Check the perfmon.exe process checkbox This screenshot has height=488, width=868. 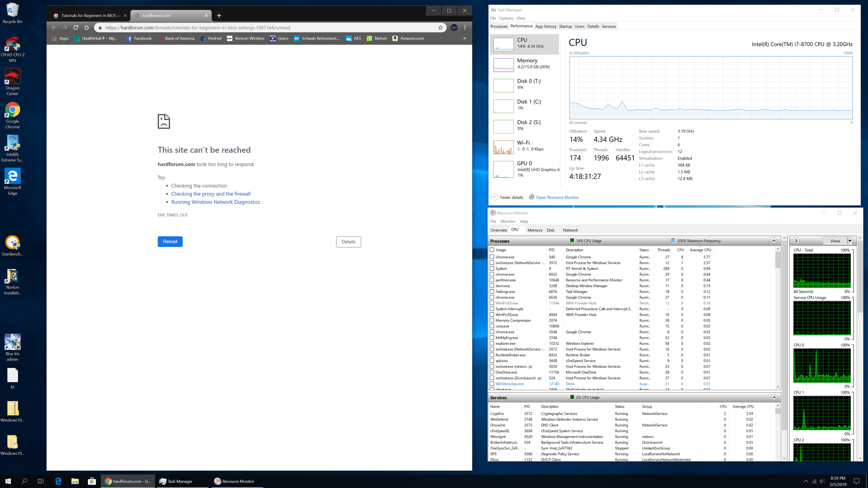point(492,280)
